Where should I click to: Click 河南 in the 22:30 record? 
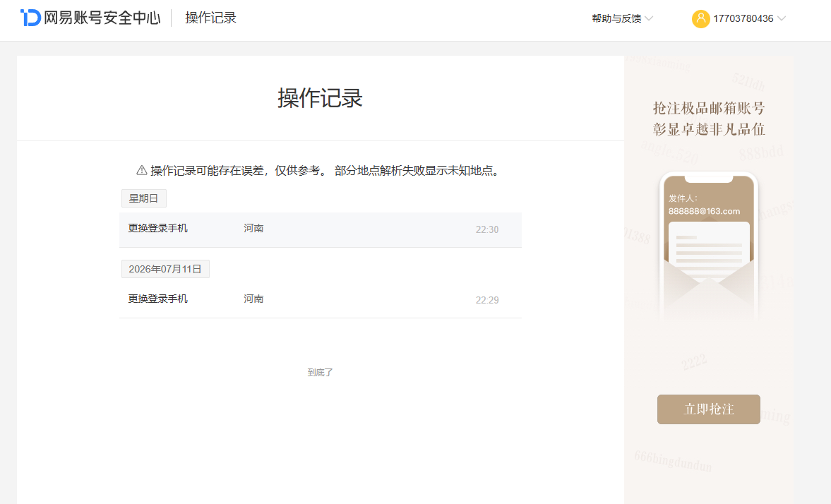(253, 229)
